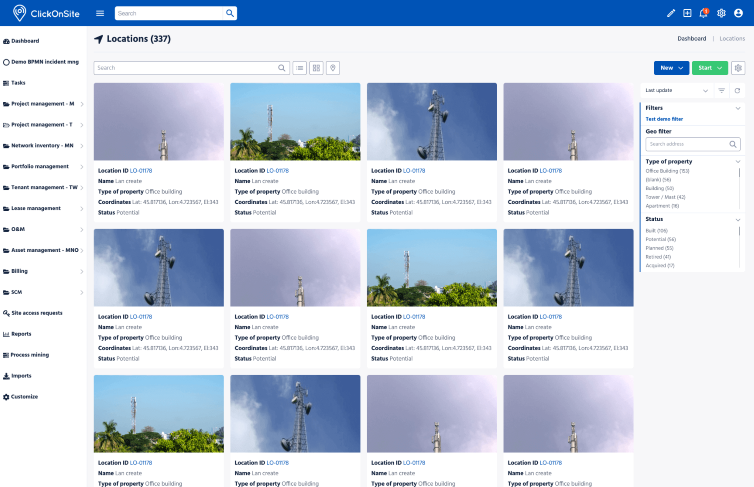This screenshot has height=487, width=754.
Task: Open the Last update sort dropdown
Action: (676, 90)
